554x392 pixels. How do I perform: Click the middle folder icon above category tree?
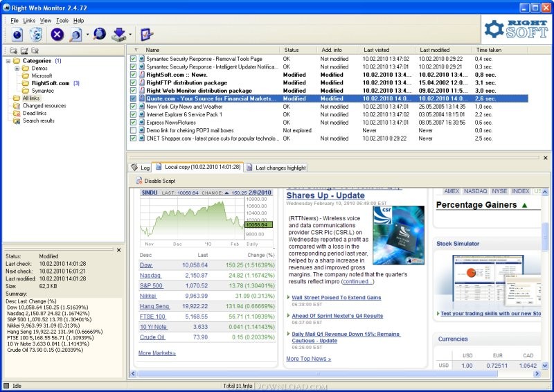coord(24,51)
